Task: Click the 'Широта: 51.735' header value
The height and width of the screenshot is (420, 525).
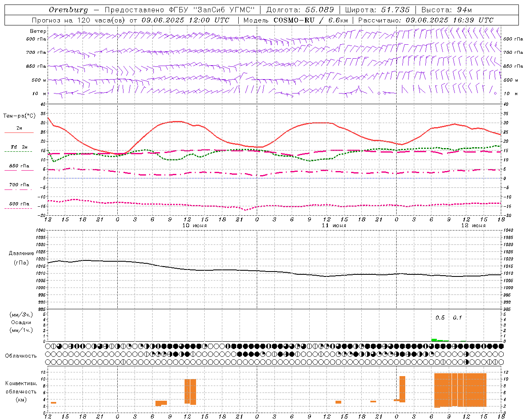Action: [377, 10]
